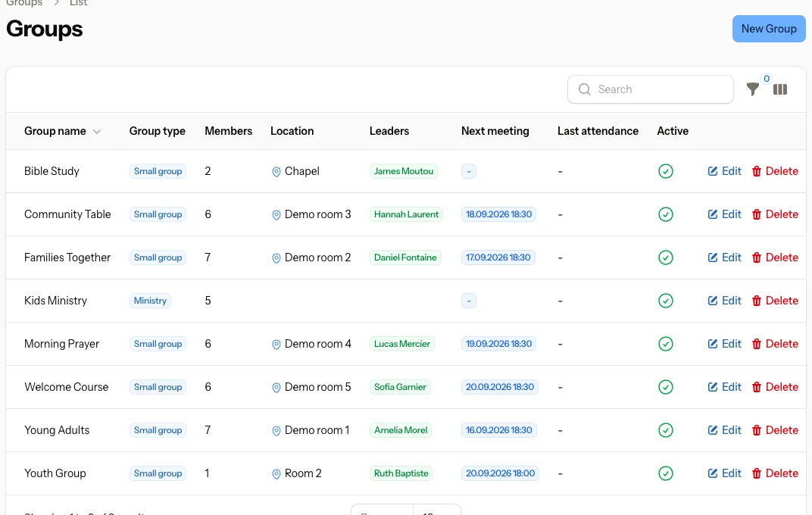This screenshot has width=812, height=515.
Task: Delete the Young Adults group
Action: click(x=775, y=430)
